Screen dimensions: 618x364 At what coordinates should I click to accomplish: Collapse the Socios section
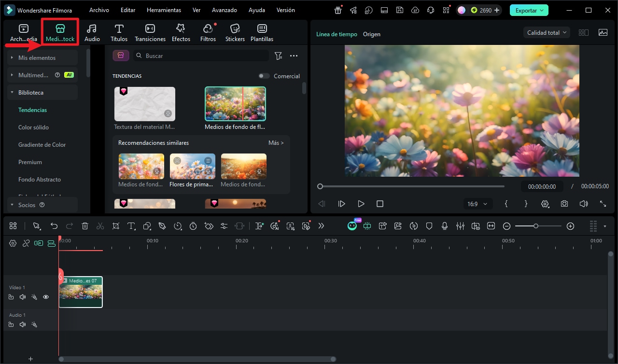(42, 205)
